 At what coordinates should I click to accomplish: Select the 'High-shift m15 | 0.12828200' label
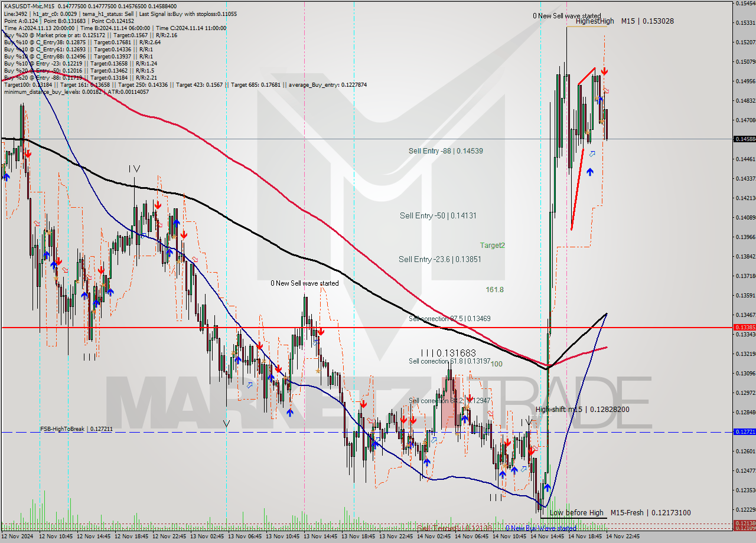(x=582, y=410)
